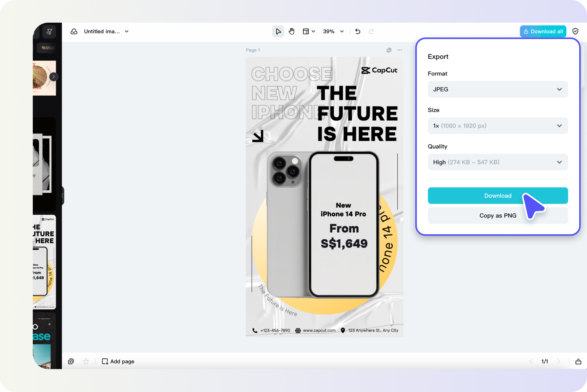Click the undo arrow icon
This screenshot has height=392, width=587.
coord(357,31)
